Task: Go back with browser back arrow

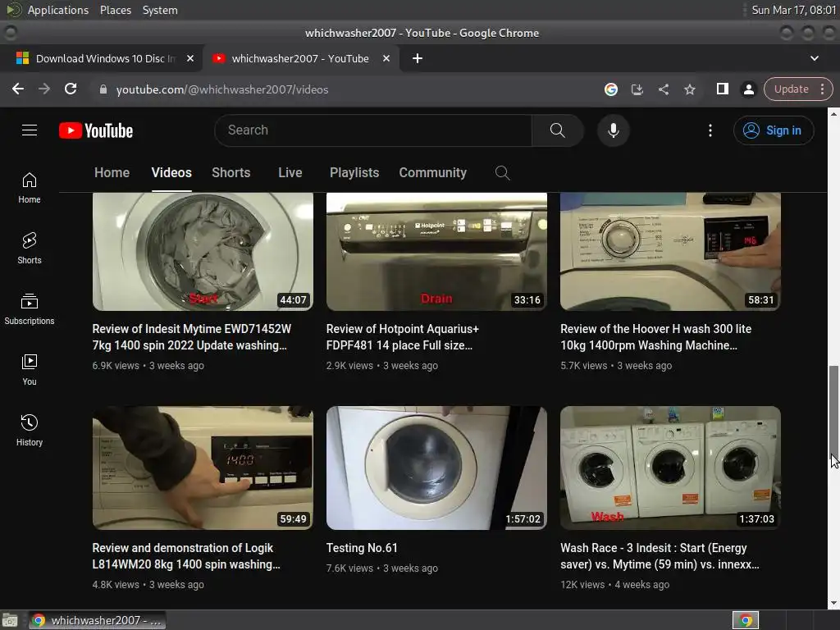Action: [18, 89]
